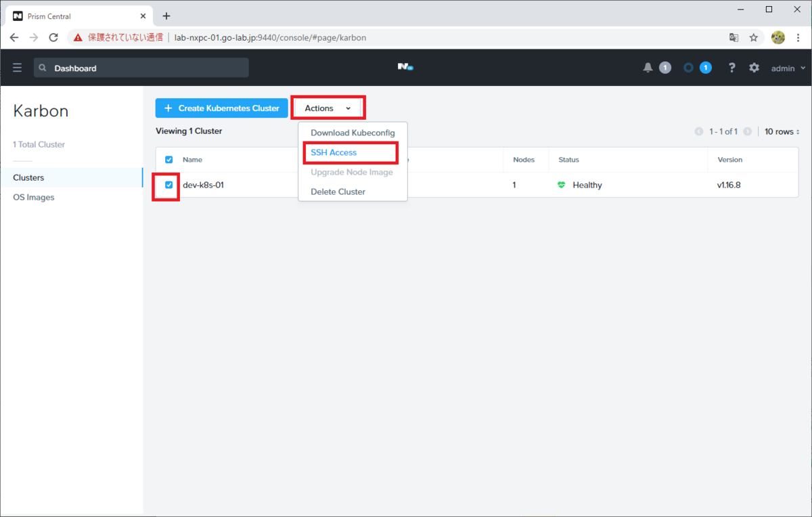Click the 1 Total Cluster label

click(x=39, y=145)
